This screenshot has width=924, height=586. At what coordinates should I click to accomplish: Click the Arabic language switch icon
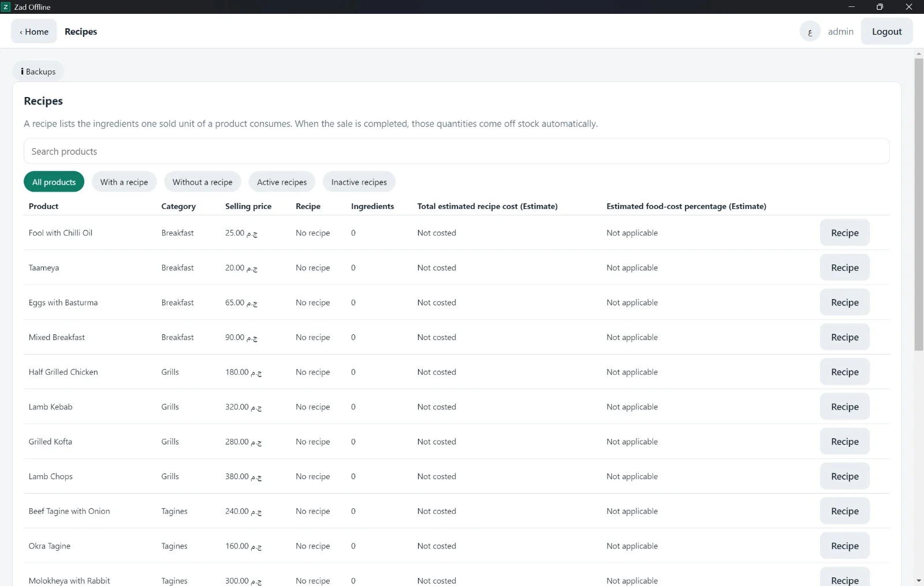coord(810,32)
